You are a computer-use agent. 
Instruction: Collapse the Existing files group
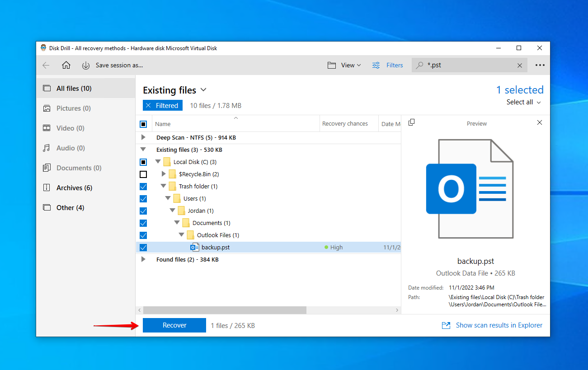tap(143, 150)
